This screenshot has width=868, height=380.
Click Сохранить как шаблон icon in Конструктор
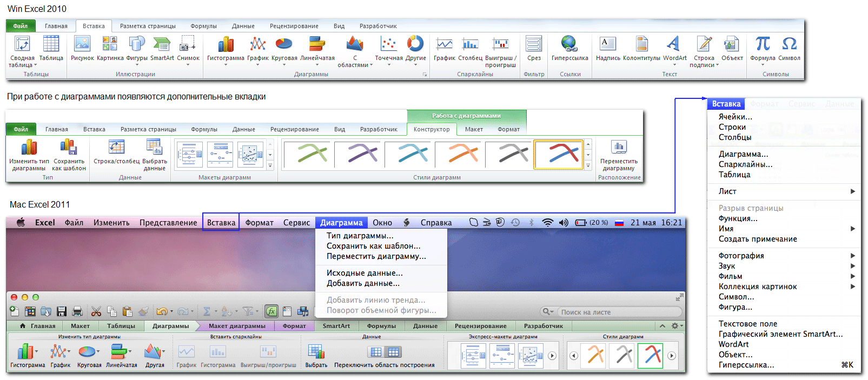68,147
